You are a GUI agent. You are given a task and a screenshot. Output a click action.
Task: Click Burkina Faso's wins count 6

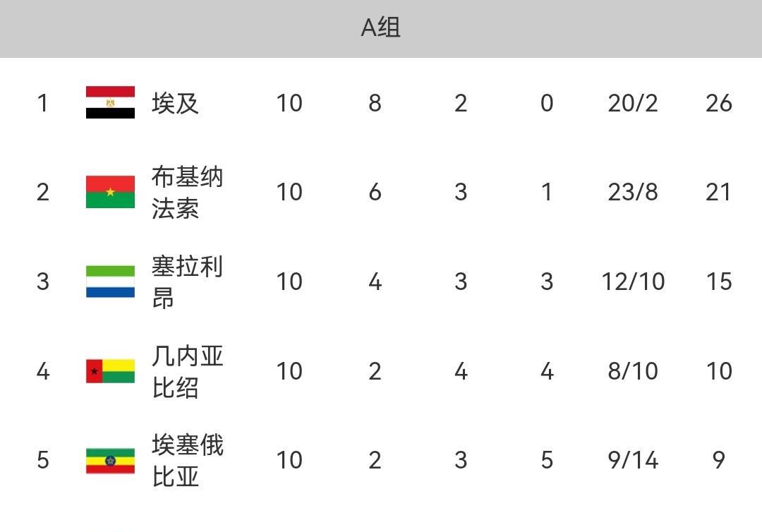click(x=375, y=192)
